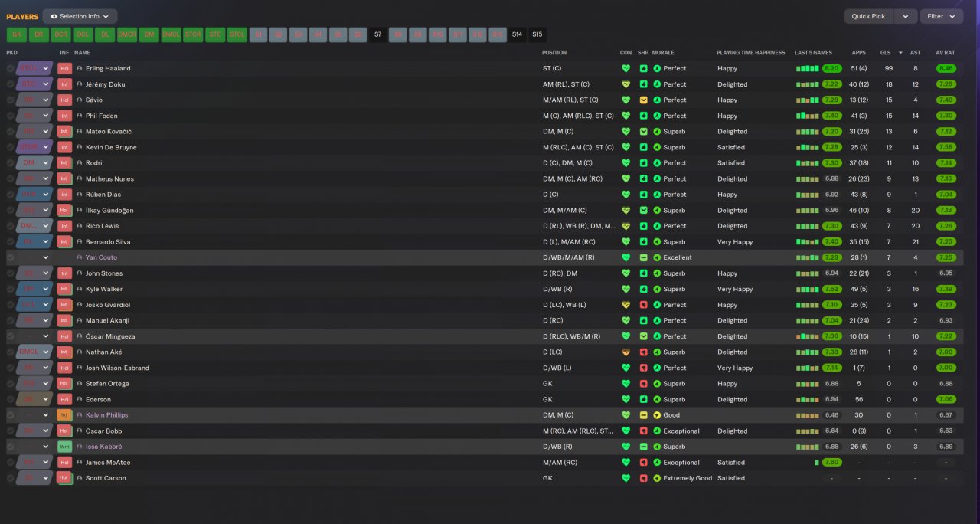The width and height of the screenshot is (980, 524).
Task: Sort by the GLS column header
Action: point(885,53)
